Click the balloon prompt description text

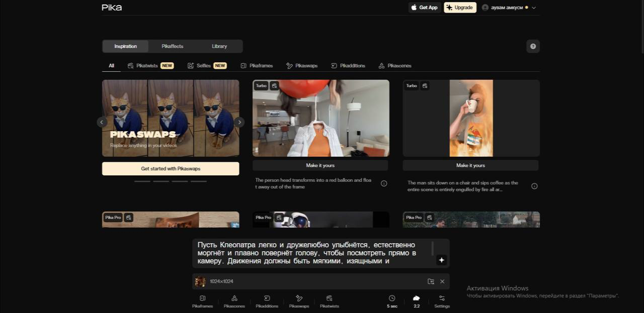coord(313,183)
